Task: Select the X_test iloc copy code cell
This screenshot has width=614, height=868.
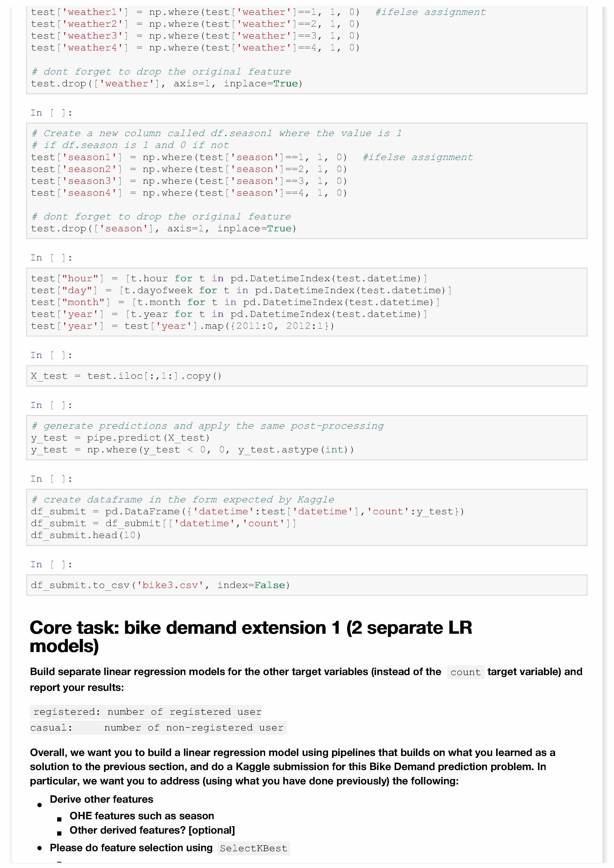Action: click(x=307, y=376)
